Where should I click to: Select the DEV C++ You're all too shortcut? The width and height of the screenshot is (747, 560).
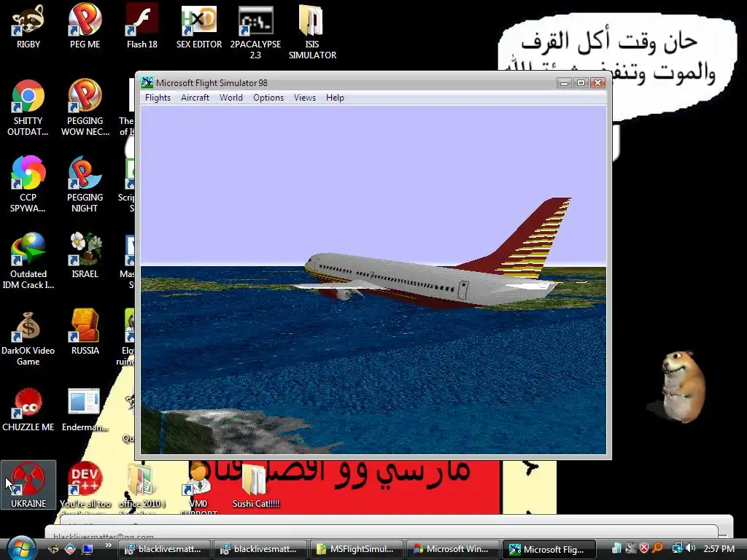click(85, 486)
